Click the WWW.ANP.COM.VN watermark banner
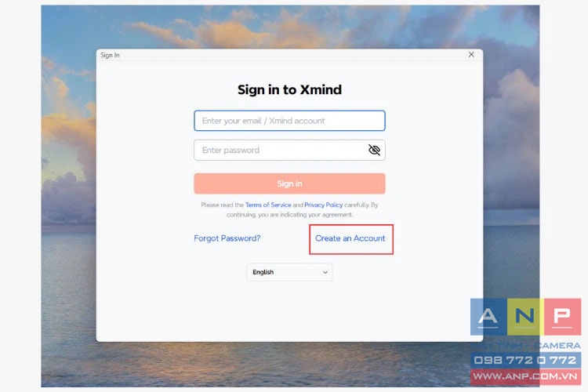This screenshot has width=588, height=392. (525, 376)
